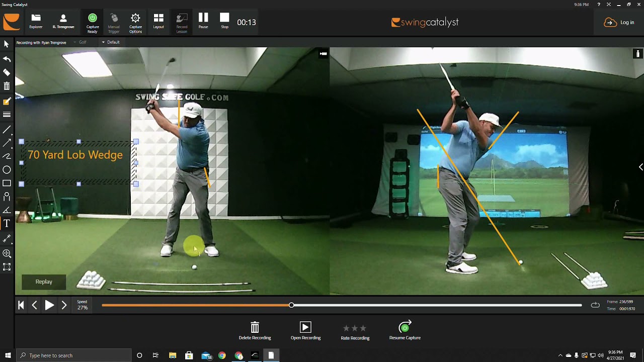Select the Line drawing tool
Viewport: 644px width, 362px height.
pos(7,130)
